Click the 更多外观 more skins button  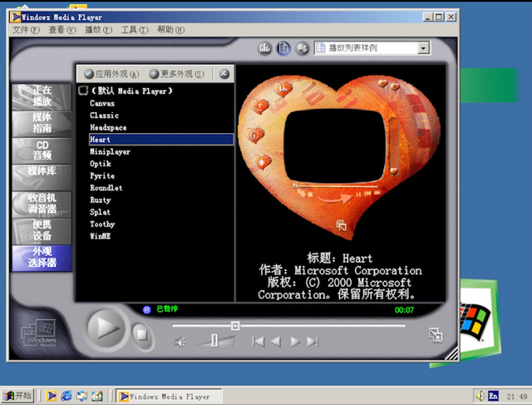[177, 74]
